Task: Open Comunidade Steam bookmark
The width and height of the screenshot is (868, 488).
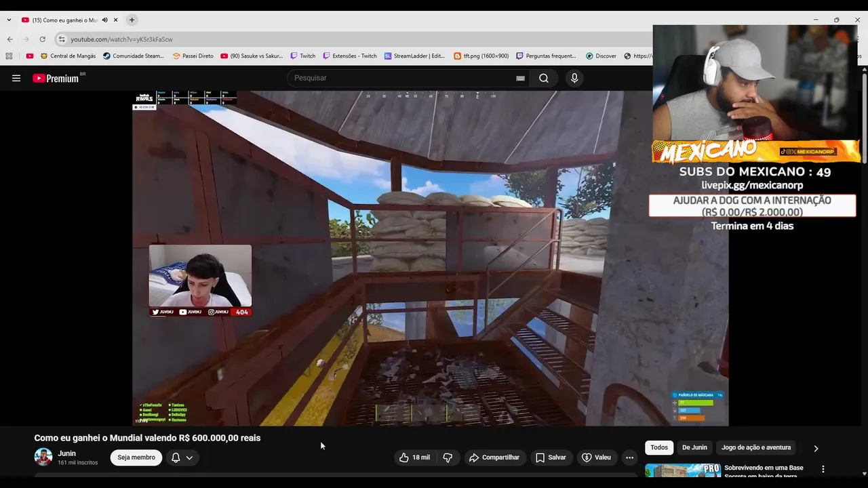Action: point(134,56)
